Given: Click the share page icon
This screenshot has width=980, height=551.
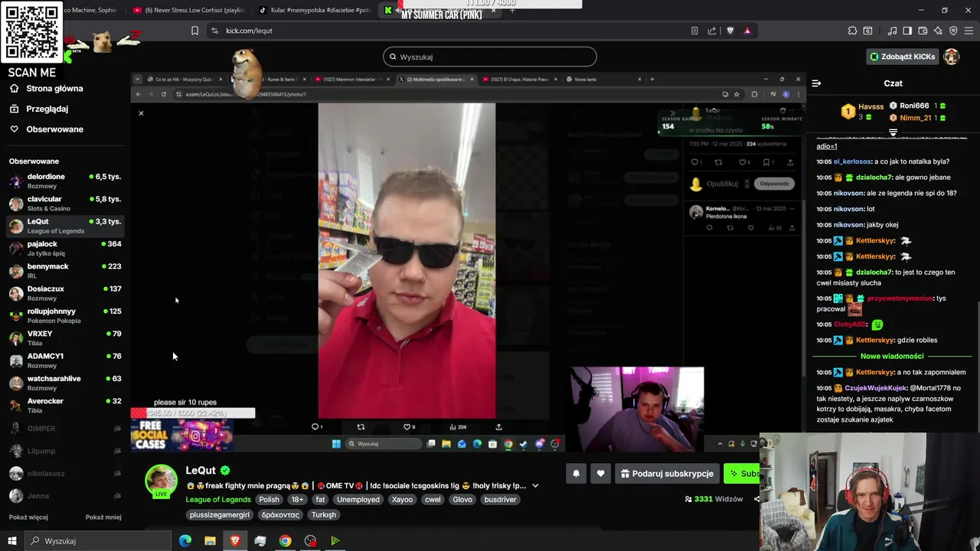Looking at the screenshot, I should click(712, 31).
